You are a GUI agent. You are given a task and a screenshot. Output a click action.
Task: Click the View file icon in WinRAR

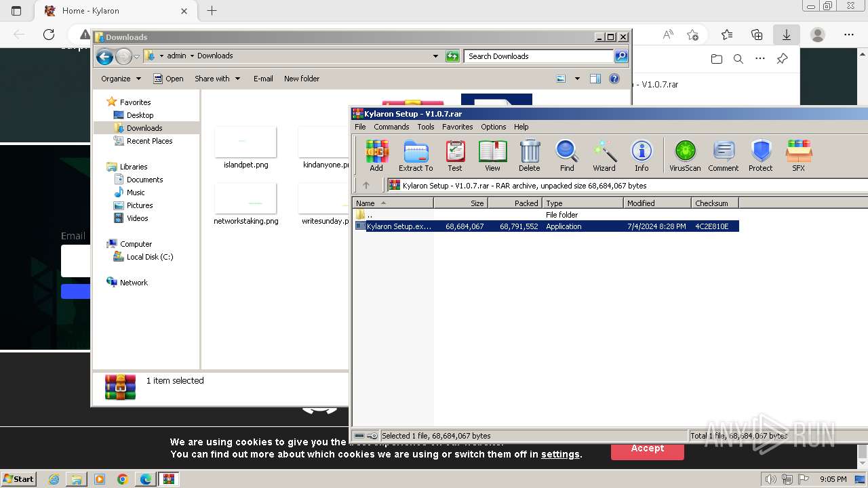point(492,155)
